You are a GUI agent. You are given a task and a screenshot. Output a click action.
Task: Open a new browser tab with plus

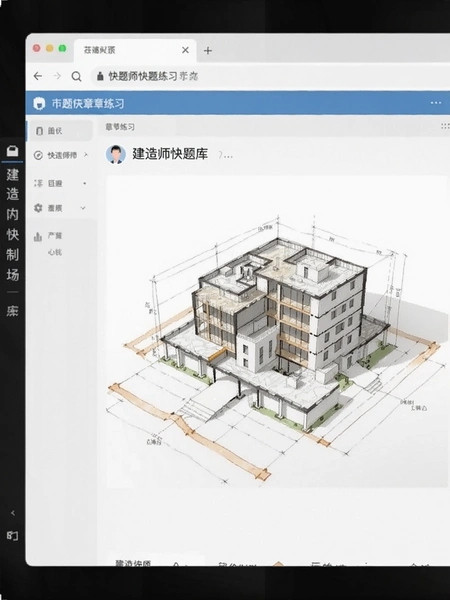pos(208,51)
